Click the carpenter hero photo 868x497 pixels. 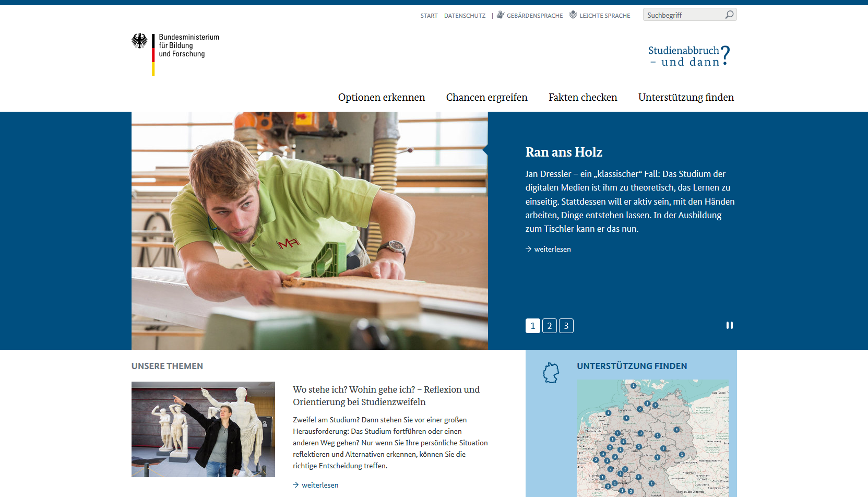(310, 231)
